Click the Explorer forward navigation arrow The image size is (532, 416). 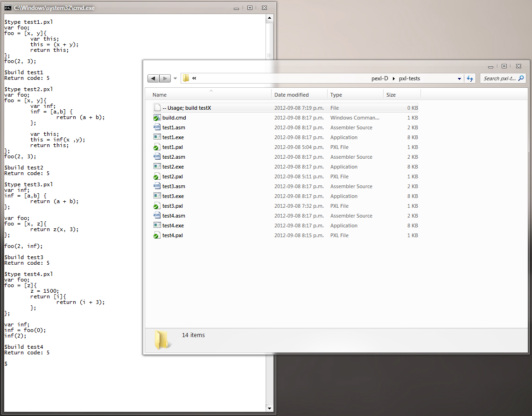click(x=165, y=78)
